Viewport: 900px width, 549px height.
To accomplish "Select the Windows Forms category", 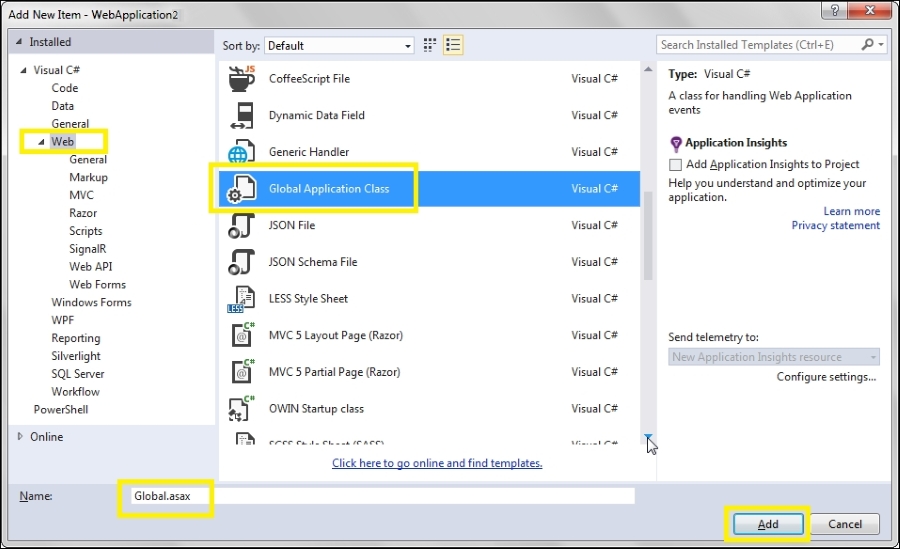I will coord(91,302).
